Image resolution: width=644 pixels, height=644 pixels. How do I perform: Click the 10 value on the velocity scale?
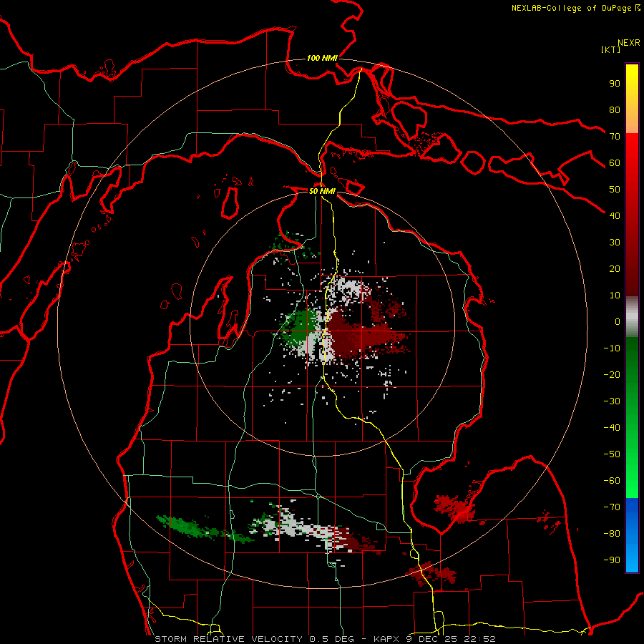[x=615, y=296]
